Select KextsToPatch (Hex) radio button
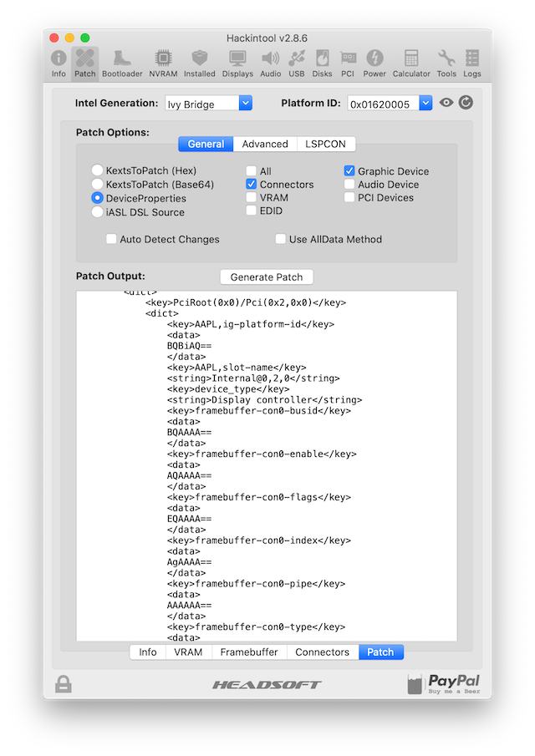Viewport: 535px width, 756px height. pos(97,170)
